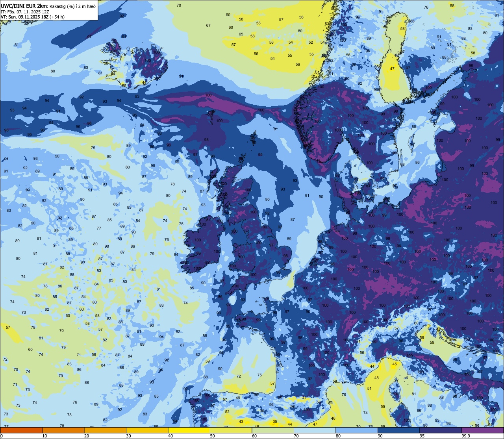This screenshot has width=504, height=439.
Task: Click the '67' humidity value on the map
Action: pos(208,26)
